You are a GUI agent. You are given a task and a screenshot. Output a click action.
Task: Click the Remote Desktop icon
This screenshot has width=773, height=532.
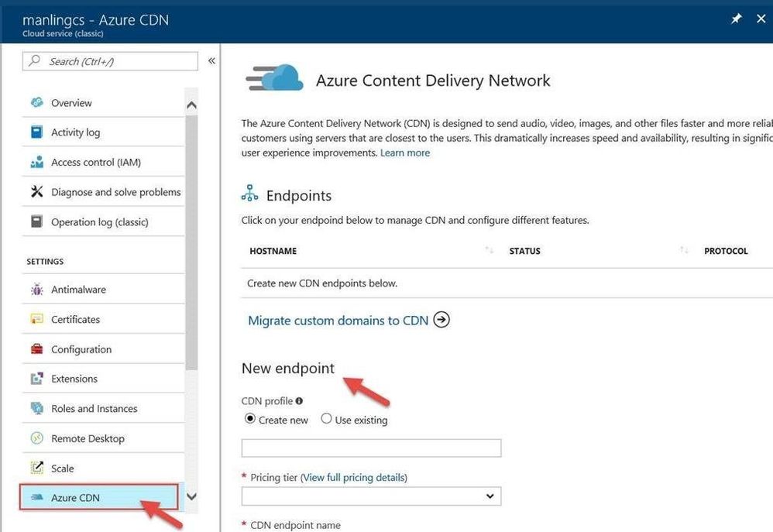[37, 438]
